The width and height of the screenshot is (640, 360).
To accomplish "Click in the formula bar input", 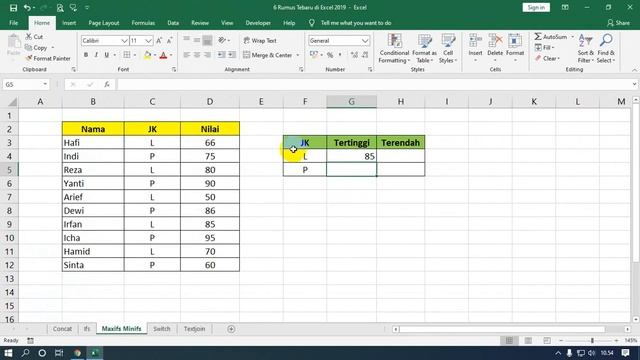I will pos(373,84).
